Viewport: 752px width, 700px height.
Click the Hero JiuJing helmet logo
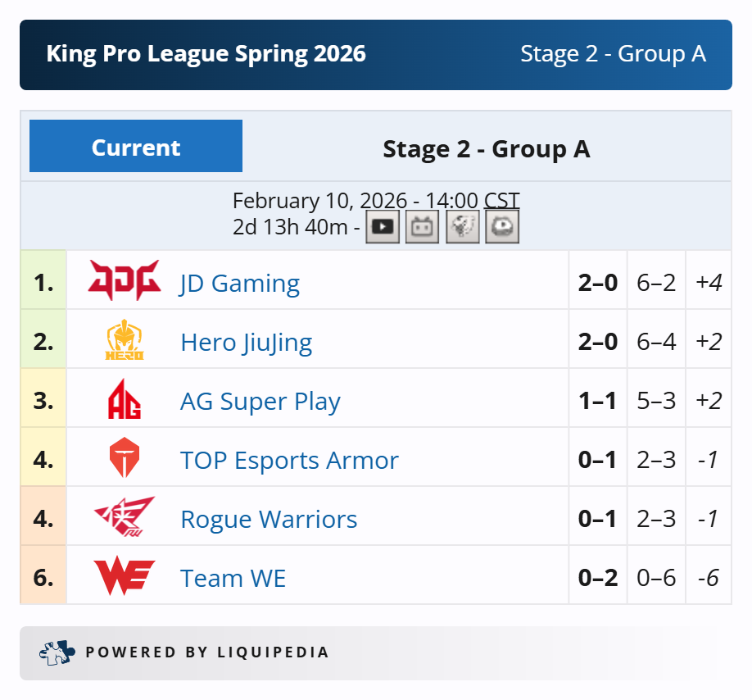pos(125,339)
